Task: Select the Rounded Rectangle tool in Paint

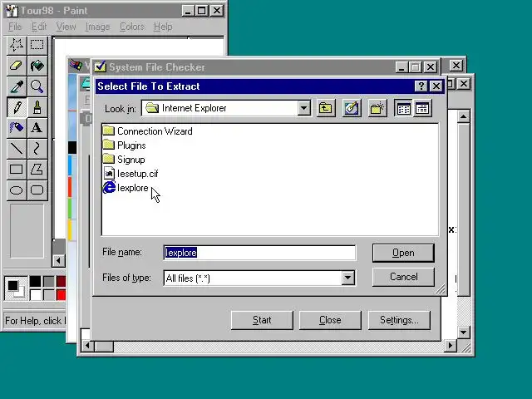Action: [x=37, y=190]
